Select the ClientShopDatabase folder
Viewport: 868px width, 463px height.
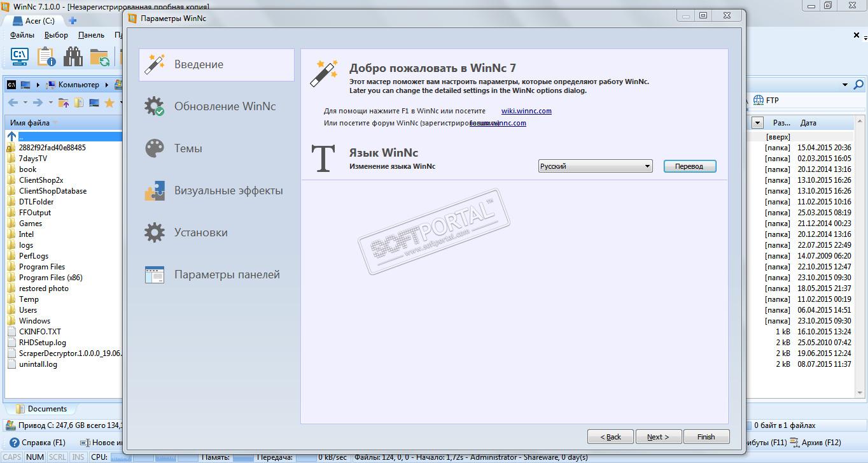tap(53, 190)
